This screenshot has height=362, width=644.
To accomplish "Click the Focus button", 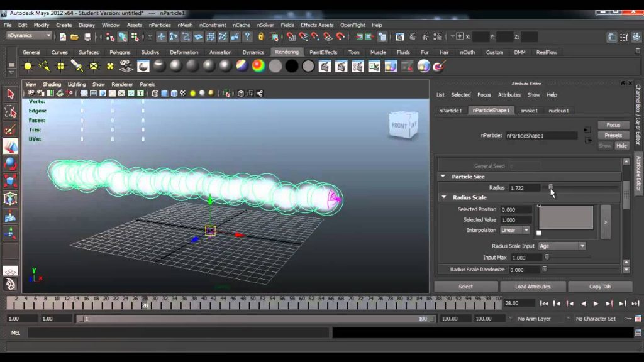I will click(613, 125).
